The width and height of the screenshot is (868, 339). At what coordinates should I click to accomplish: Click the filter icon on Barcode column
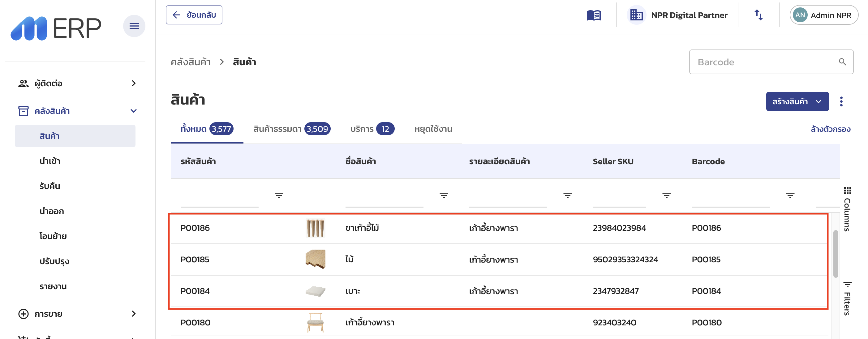click(790, 195)
